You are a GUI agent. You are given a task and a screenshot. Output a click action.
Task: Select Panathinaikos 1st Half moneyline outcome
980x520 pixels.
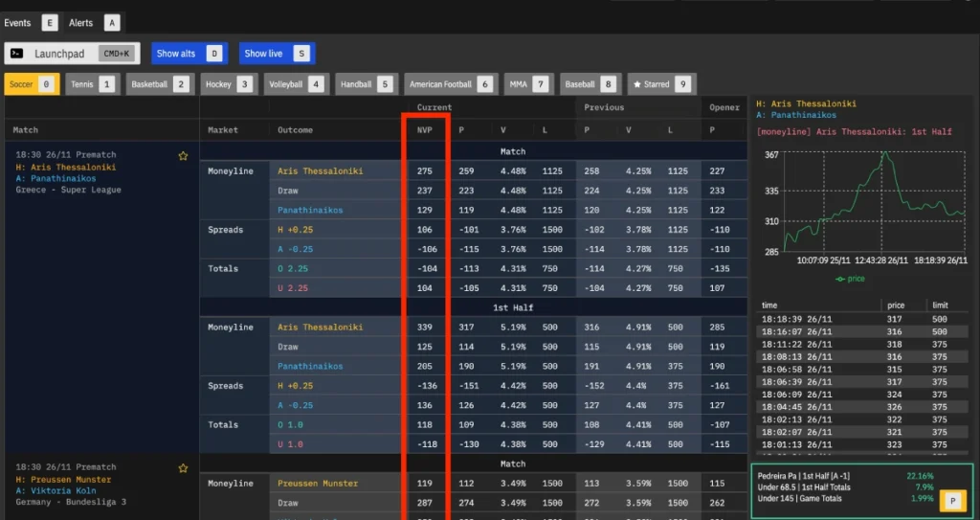(x=310, y=366)
